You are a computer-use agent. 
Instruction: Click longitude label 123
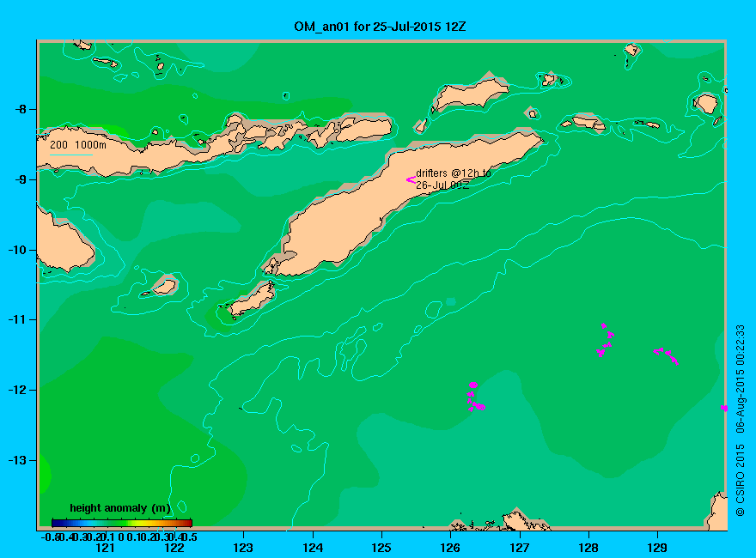[243, 548]
